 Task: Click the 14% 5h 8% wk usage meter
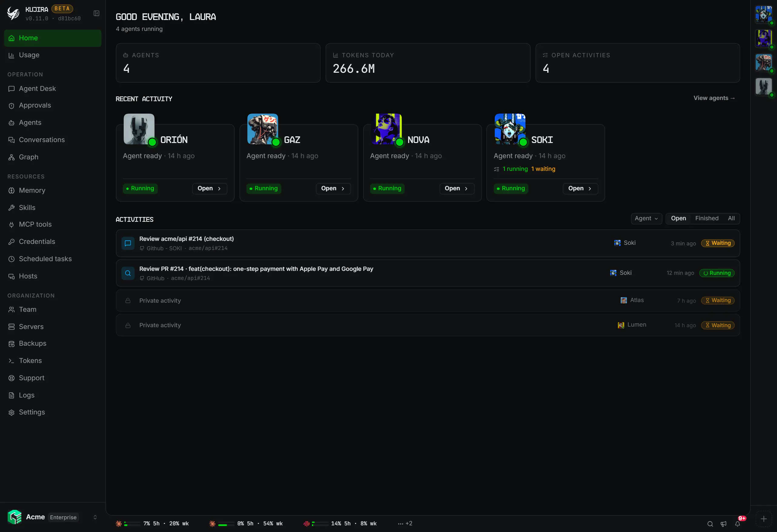tap(340, 524)
